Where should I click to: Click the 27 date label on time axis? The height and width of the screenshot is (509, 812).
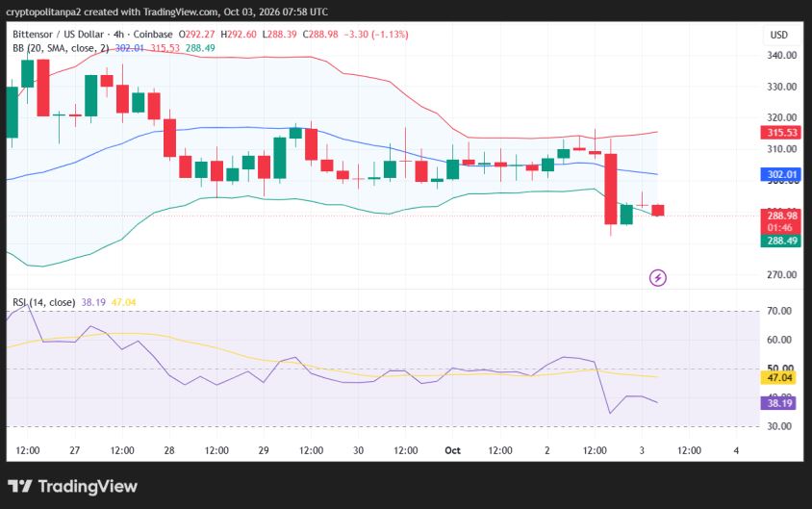(75, 450)
